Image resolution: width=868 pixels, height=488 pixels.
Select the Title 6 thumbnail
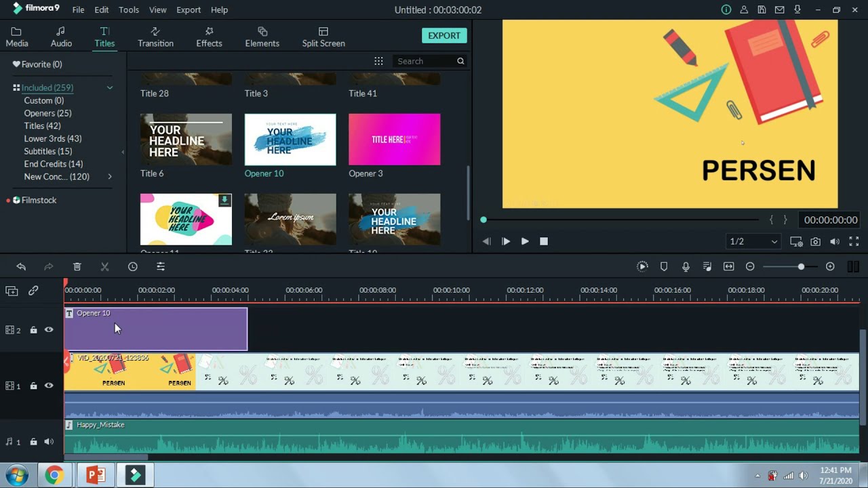coord(186,140)
